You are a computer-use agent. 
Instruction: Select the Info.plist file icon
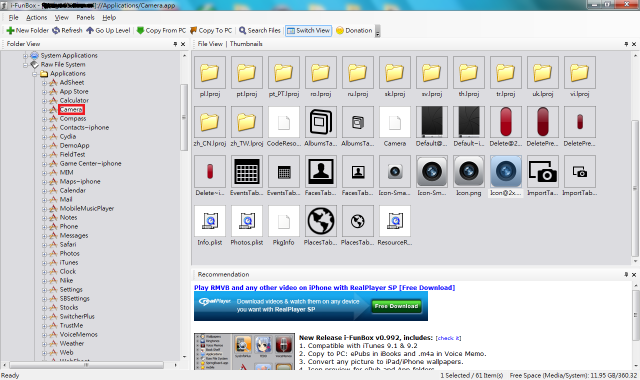click(210, 221)
